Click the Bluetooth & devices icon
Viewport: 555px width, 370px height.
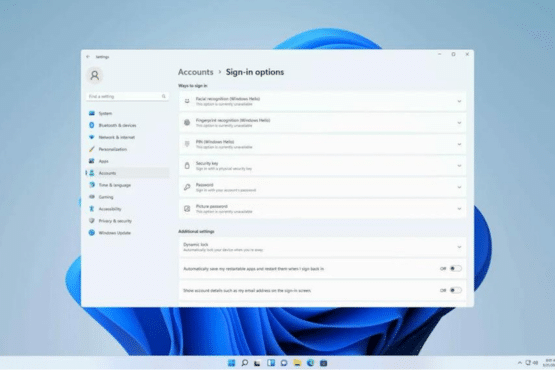pyautogui.click(x=92, y=125)
